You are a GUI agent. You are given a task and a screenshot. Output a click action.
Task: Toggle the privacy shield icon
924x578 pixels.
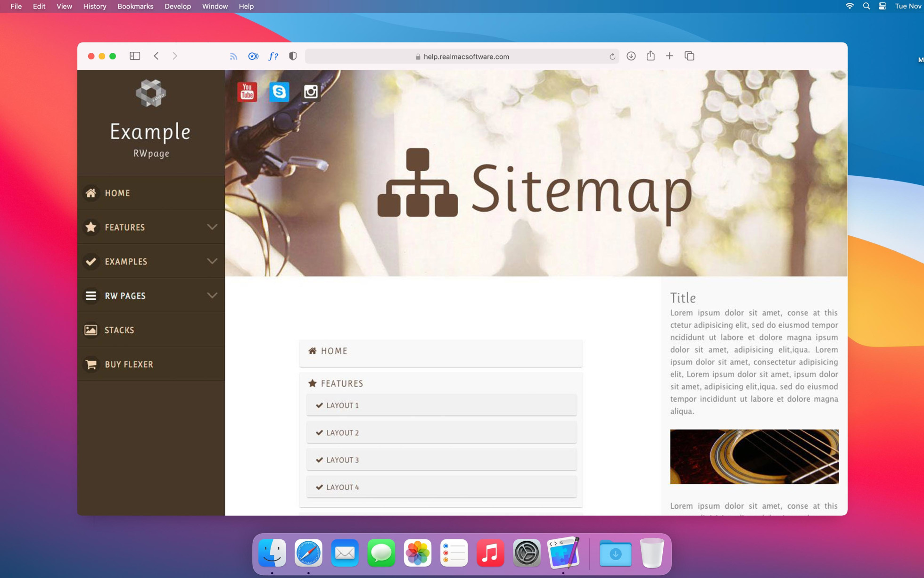(292, 56)
